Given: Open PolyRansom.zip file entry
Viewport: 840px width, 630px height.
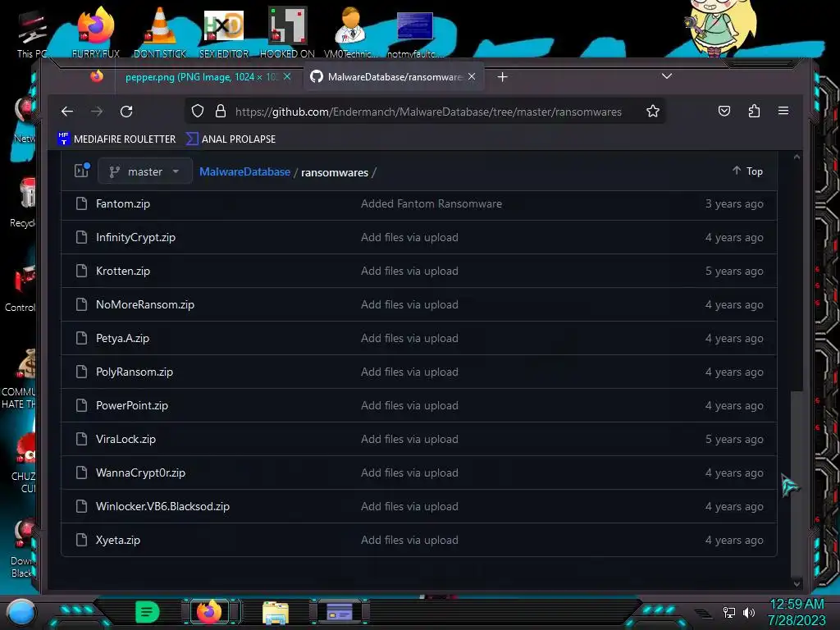Looking at the screenshot, I should 135,372.
